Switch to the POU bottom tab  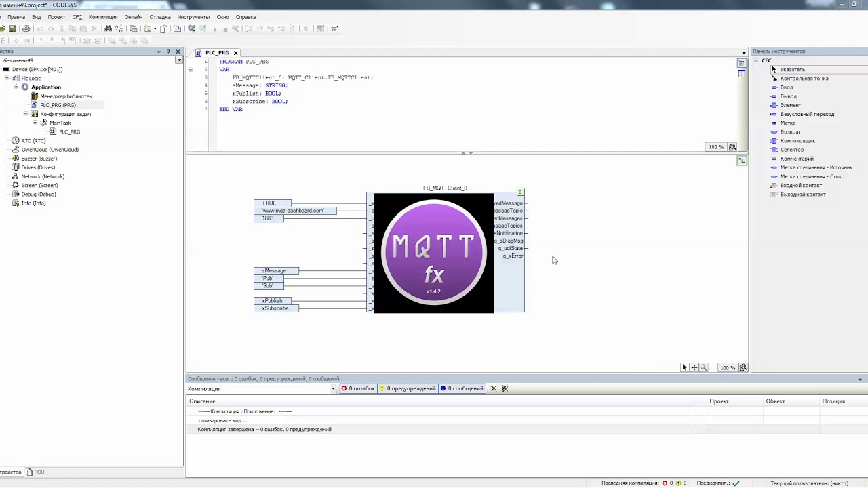click(36, 472)
